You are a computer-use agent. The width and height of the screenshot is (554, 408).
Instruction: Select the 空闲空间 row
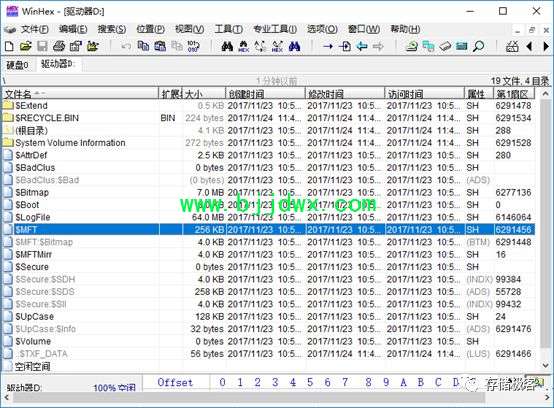[x=269, y=366]
